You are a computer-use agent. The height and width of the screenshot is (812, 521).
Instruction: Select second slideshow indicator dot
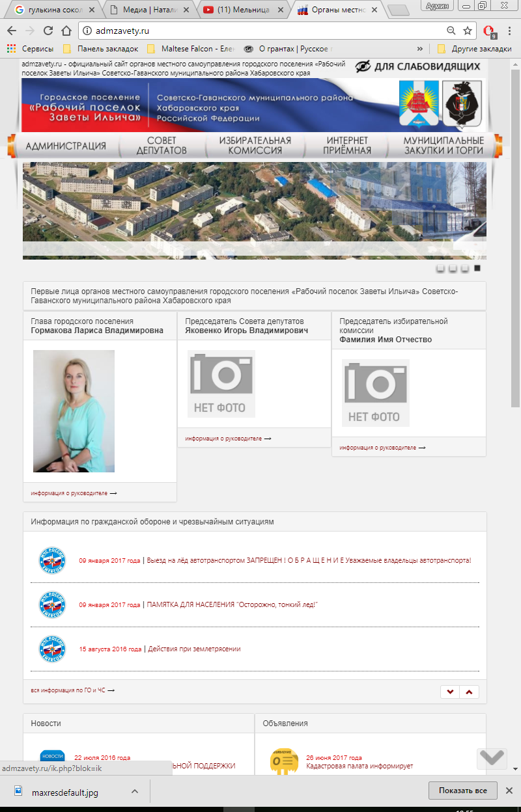tap(453, 268)
